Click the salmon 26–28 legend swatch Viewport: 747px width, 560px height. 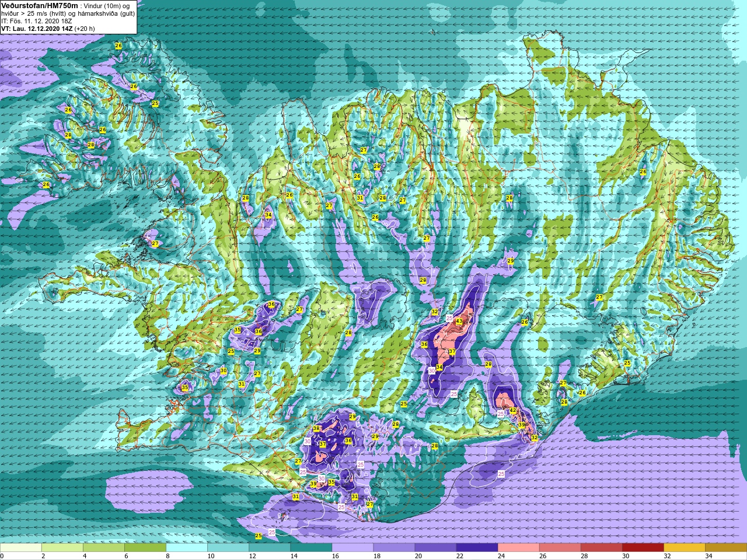point(560,548)
